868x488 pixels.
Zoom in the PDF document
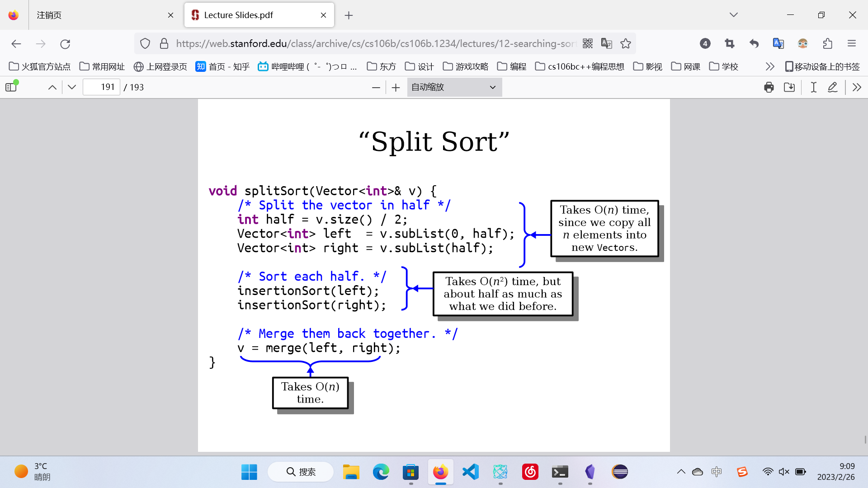click(x=396, y=87)
